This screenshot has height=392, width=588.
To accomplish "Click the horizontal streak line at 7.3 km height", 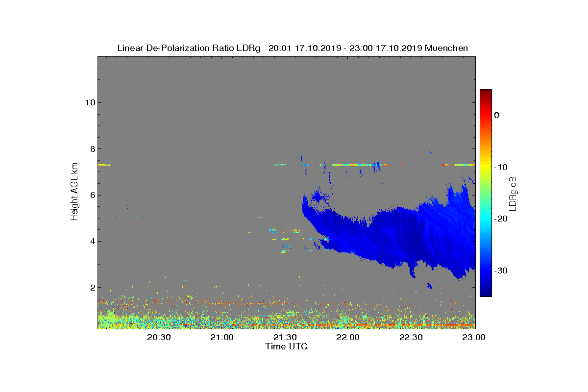I will coord(287,165).
